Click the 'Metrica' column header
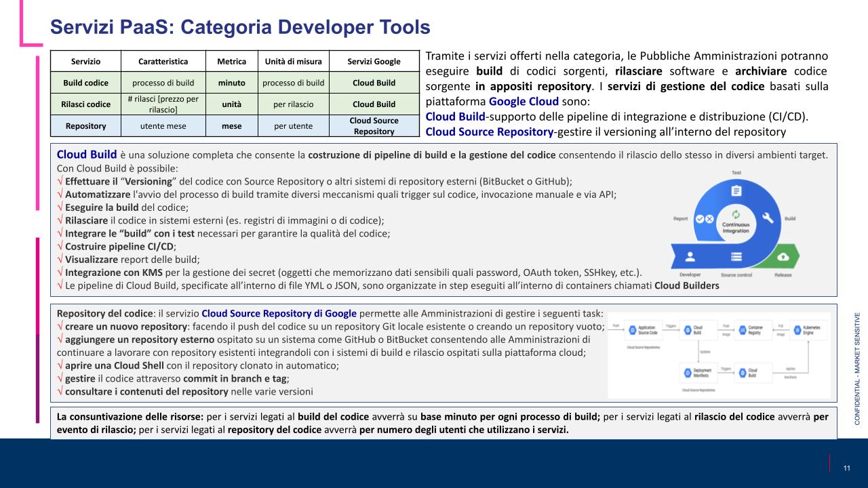868x488 pixels. point(231,61)
